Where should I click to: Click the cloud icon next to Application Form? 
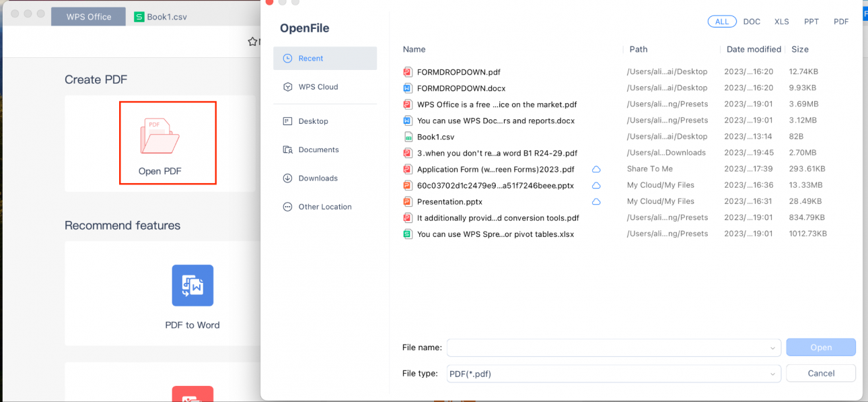pos(596,169)
